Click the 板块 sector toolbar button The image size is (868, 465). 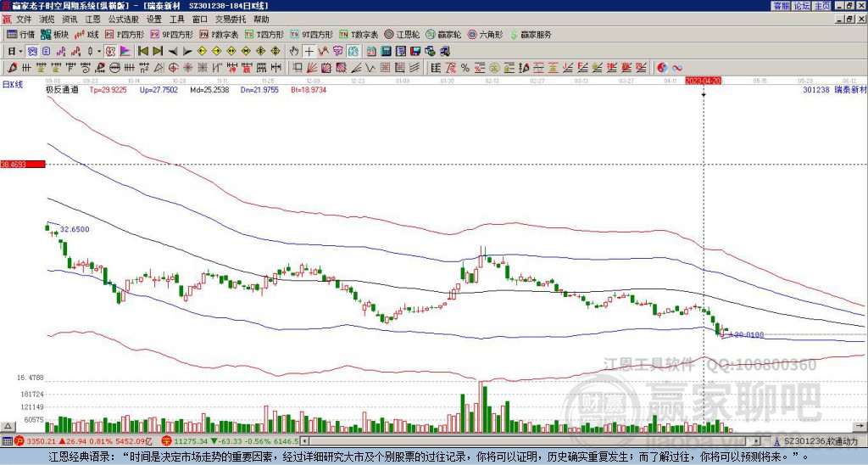[x=55, y=35]
